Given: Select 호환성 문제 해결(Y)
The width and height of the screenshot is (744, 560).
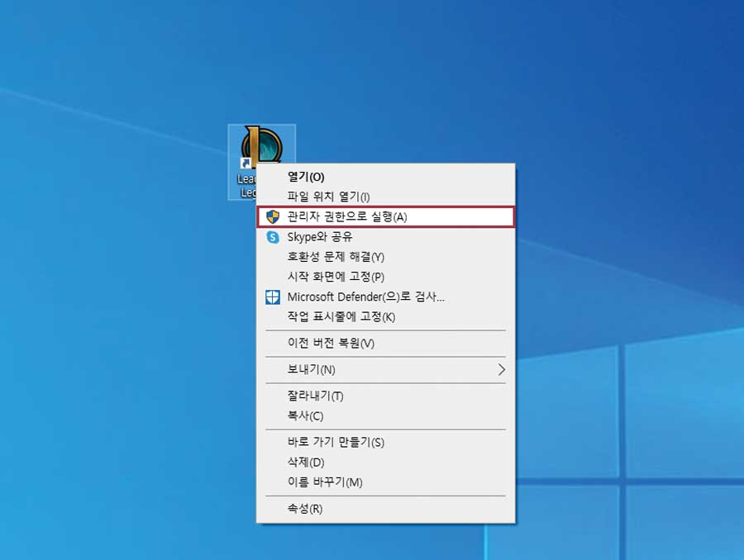Looking at the screenshot, I should [385, 257].
